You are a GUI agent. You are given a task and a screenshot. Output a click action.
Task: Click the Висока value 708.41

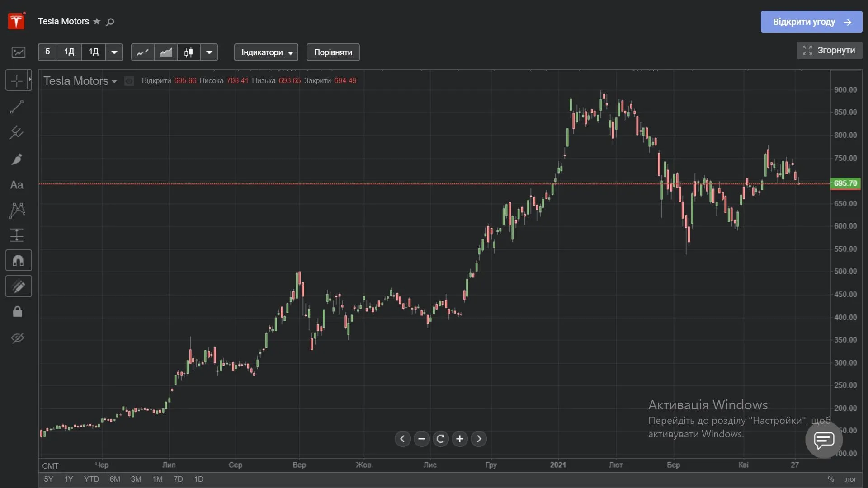(x=237, y=81)
